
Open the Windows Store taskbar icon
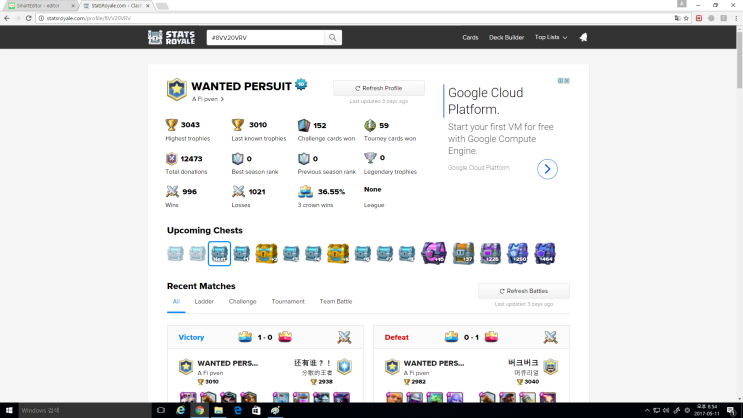[x=256, y=410]
